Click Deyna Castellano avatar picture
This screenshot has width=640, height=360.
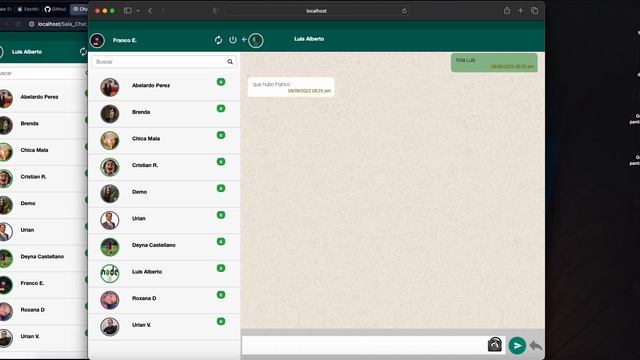click(110, 247)
